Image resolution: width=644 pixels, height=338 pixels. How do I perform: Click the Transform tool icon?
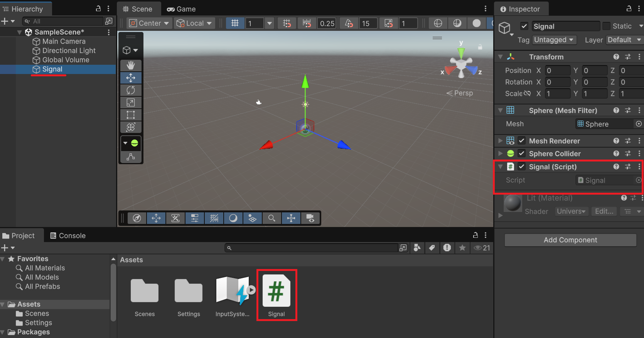[131, 127]
